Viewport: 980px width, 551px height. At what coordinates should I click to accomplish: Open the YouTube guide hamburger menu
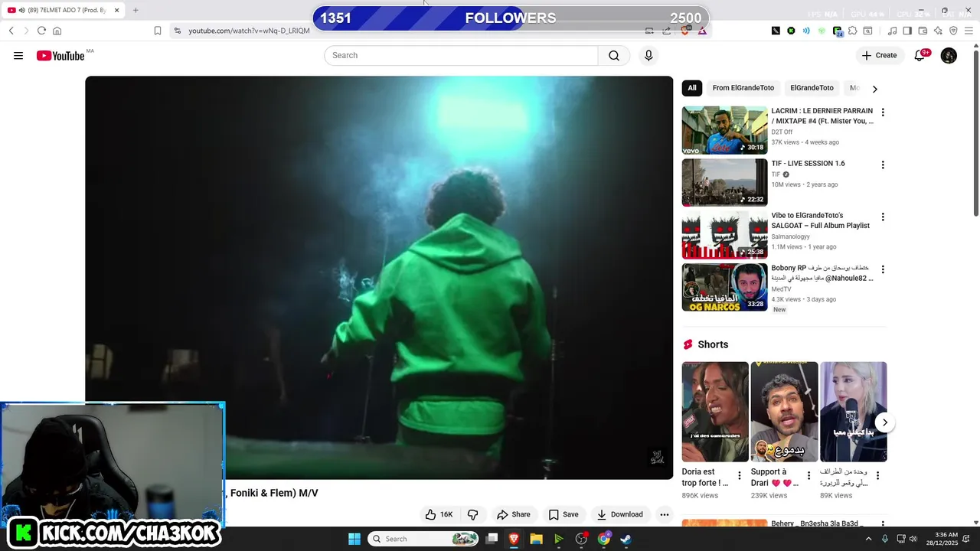(x=18, y=55)
